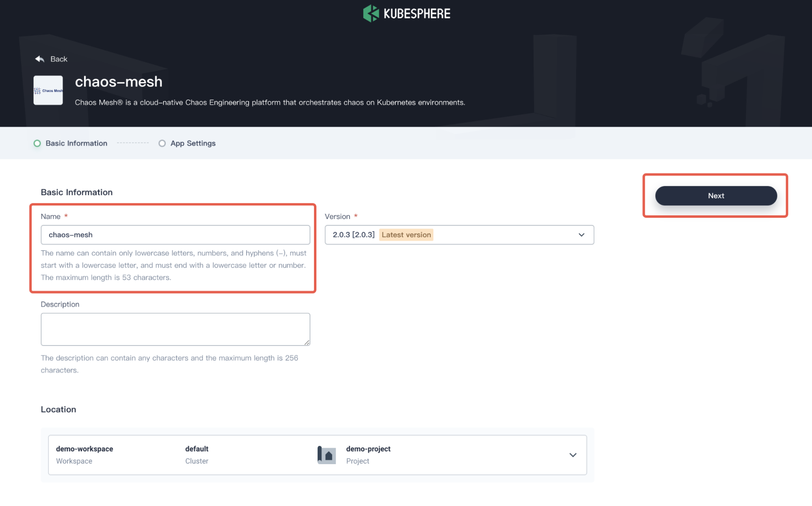Click the Chaos Mesh app icon

[x=48, y=90]
